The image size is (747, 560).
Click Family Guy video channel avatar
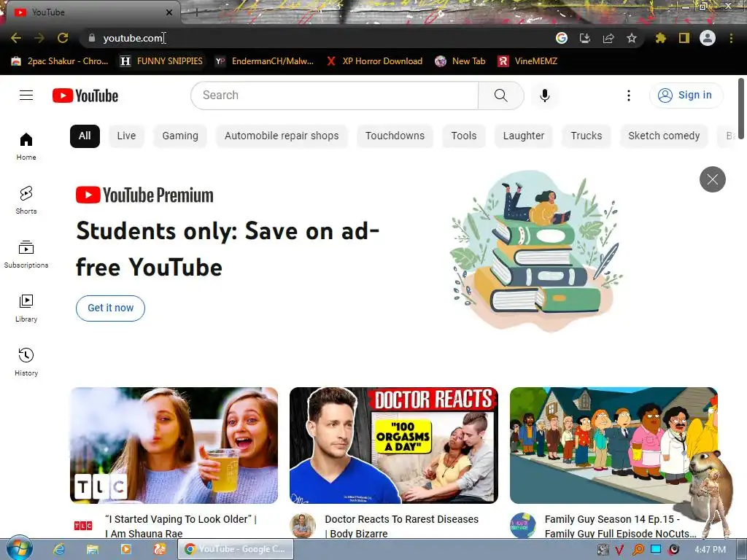point(523,526)
